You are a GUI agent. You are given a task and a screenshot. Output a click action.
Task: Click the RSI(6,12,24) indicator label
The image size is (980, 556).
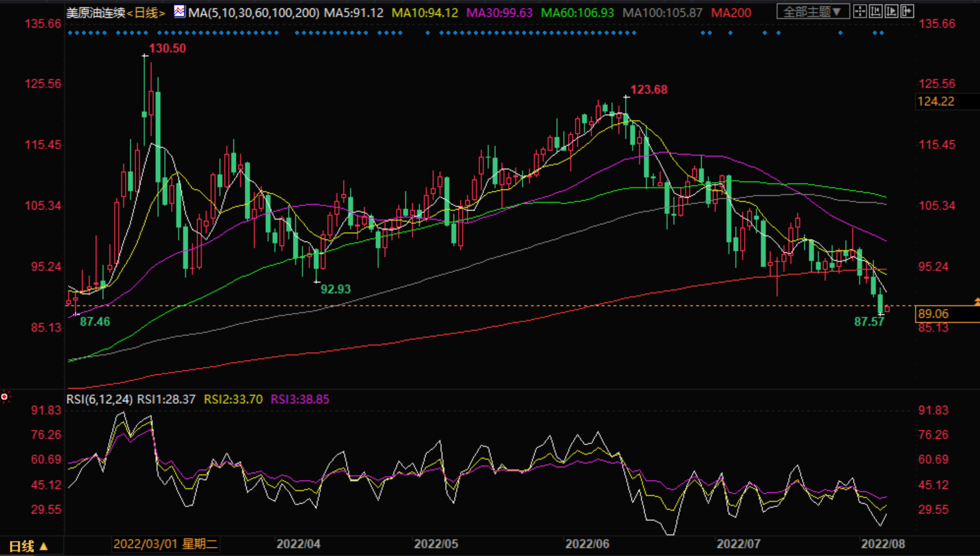point(100,399)
